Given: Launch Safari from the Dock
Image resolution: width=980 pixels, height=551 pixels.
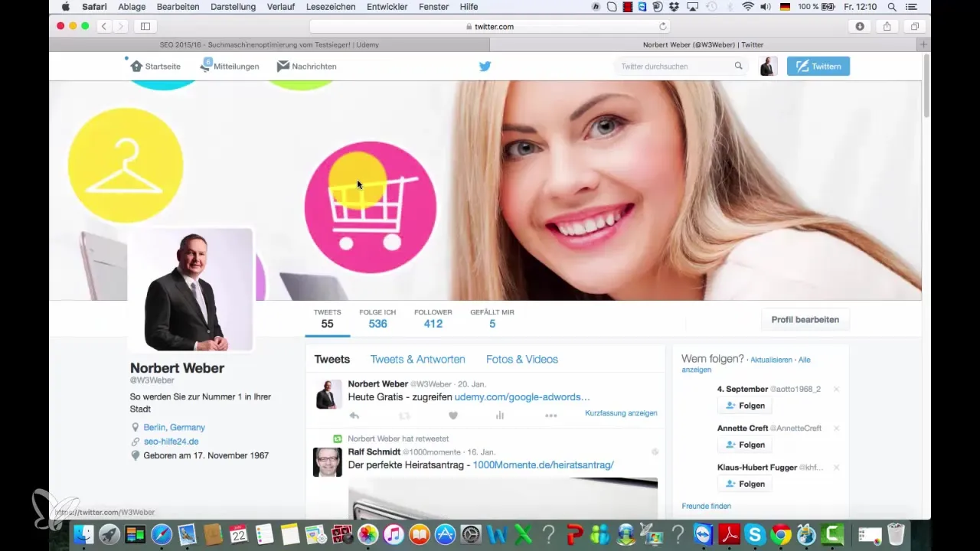Looking at the screenshot, I should pyautogui.click(x=162, y=534).
